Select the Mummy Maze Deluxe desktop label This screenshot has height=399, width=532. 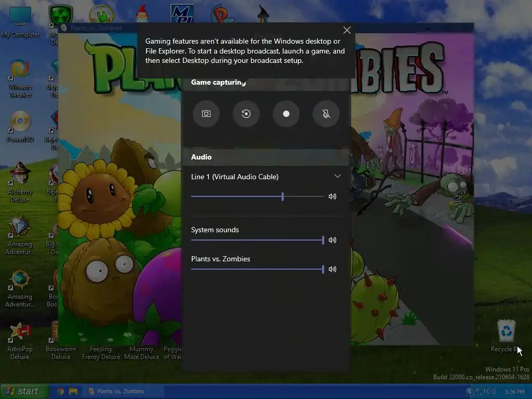(141, 353)
